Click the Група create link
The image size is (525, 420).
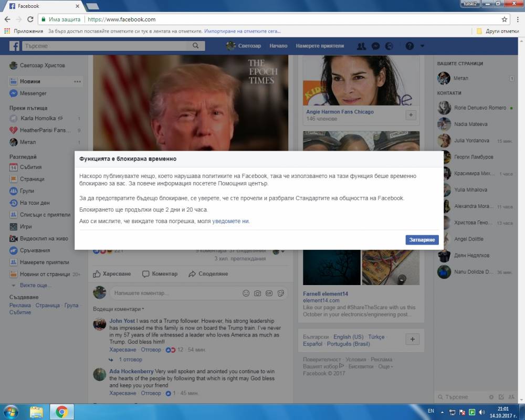pyautogui.click(x=71, y=306)
